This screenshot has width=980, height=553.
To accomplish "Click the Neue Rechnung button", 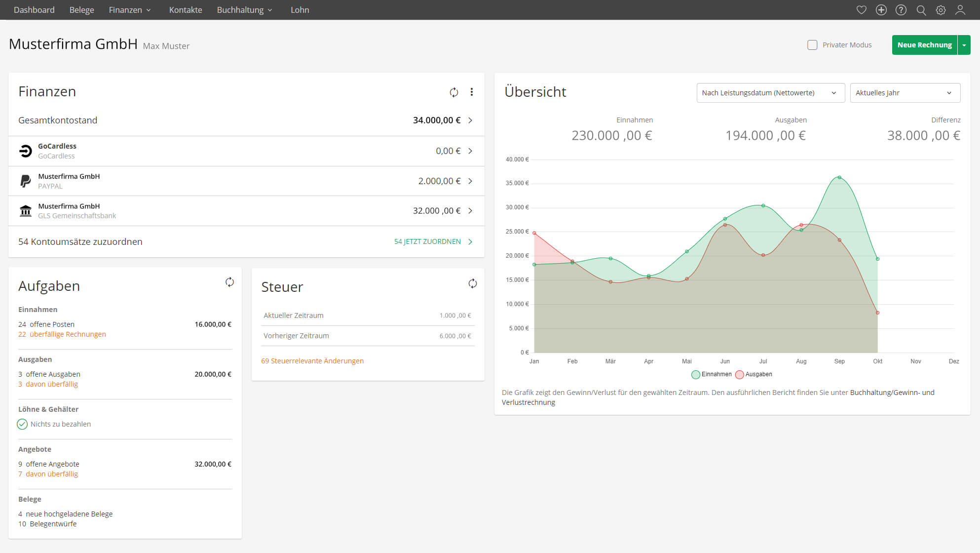I will click(925, 45).
